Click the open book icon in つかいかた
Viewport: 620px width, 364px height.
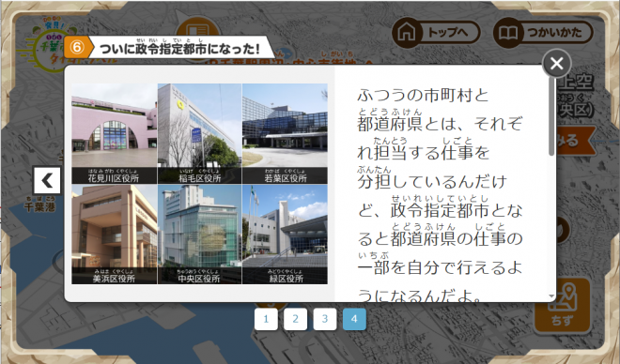point(508,33)
